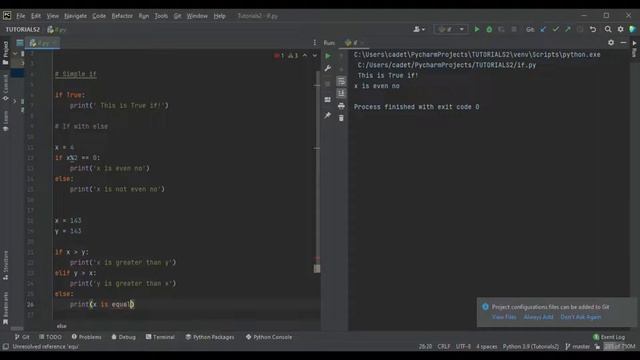This screenshot has height=360, width=640.
Task: Open Run panel options gear
Action: click(611, 42)
